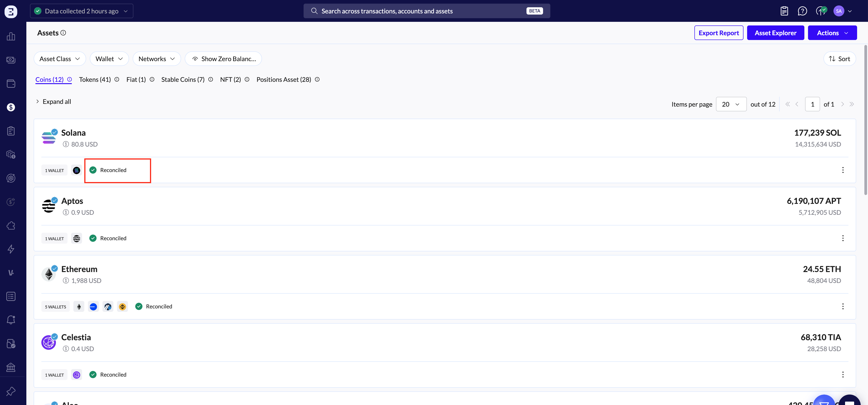Click the Aptos Reconciled status
Image resolution: width=868 pixels, height=405 pixels.
coord(108,238)
